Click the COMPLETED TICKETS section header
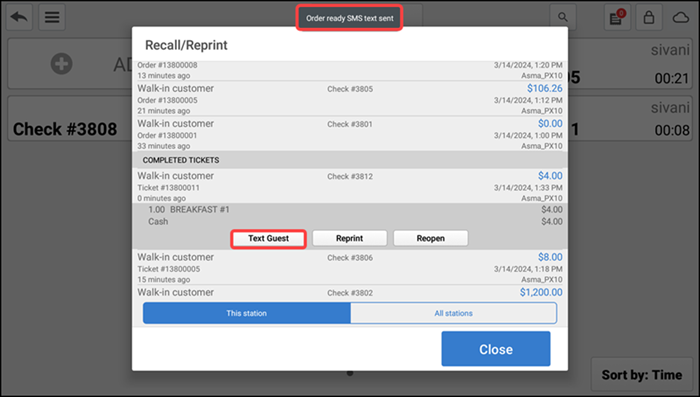This screenshot has height=397, width=700. pyautogui.click(x=350, y=160)
